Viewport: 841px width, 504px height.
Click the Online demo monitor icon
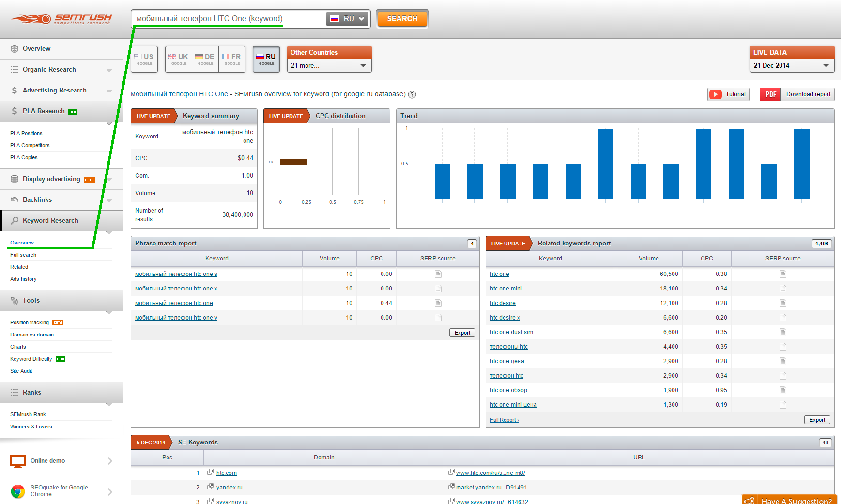18,461
